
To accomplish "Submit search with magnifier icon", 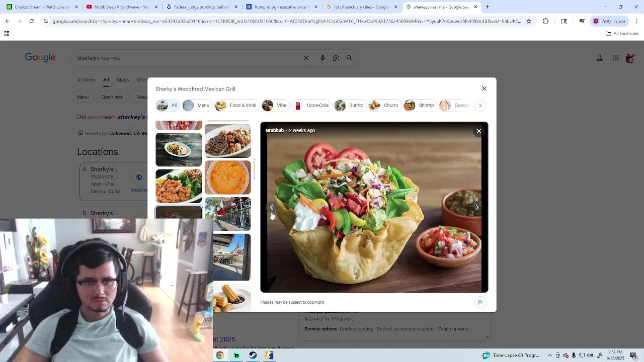I will (x=349, y=58).
